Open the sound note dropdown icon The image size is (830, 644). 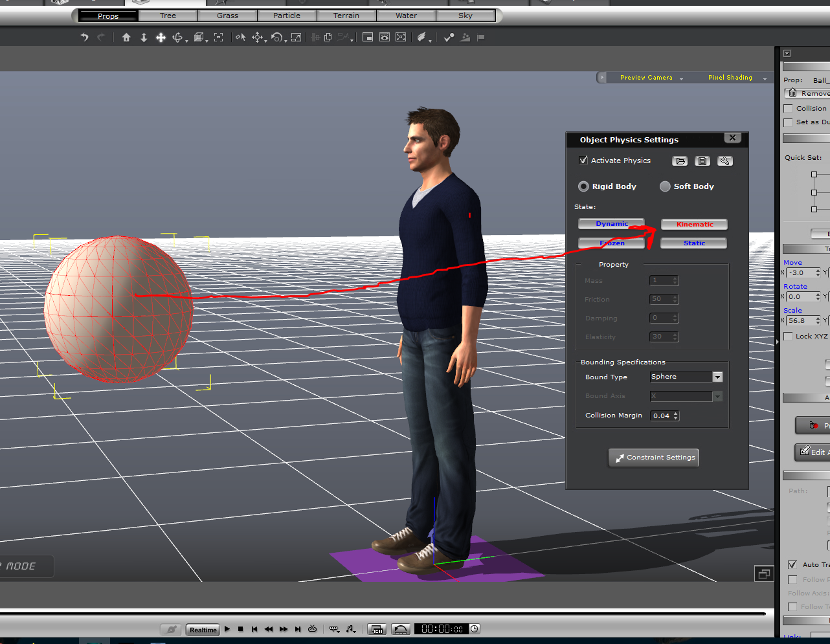pos(351,629)
